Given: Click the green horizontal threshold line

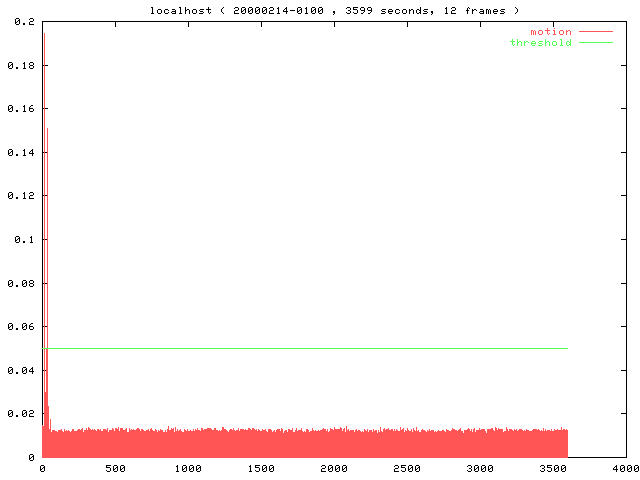Looking at the screenshot, I should point(300,348).
